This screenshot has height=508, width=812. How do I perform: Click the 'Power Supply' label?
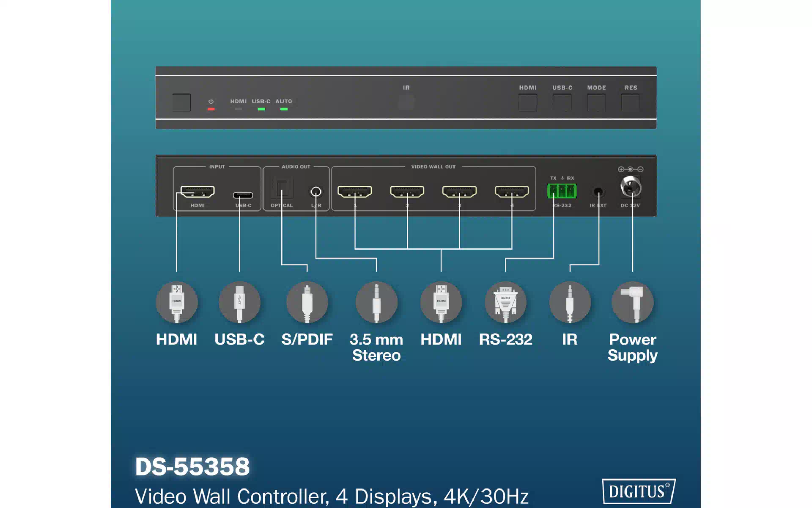click(633, 347)
